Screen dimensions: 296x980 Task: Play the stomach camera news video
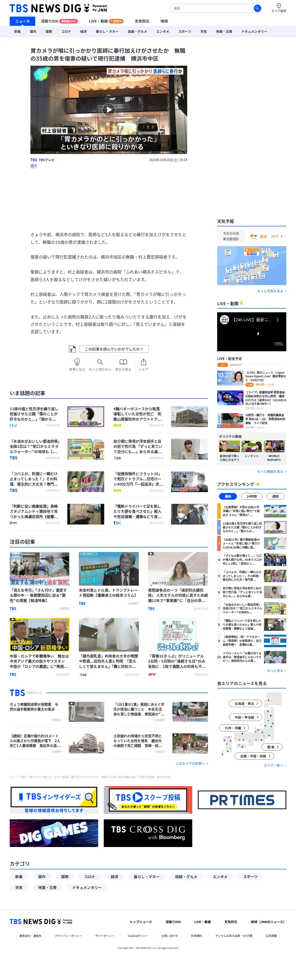coord(109,110)
